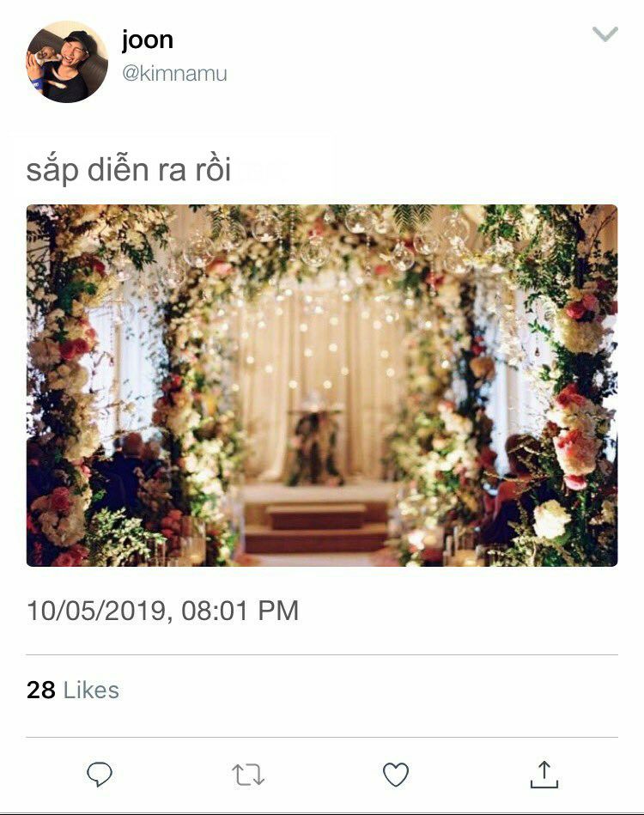Open the wedding flower arch photo
This screenshot has width=644, height=815.
click(x=322, y=385)
